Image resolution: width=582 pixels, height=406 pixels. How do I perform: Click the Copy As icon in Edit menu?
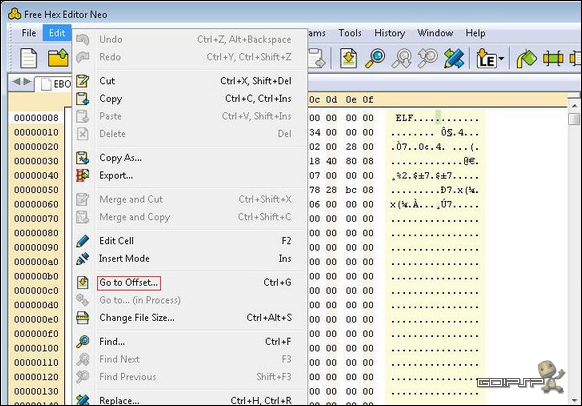click(x=82, y=158)
